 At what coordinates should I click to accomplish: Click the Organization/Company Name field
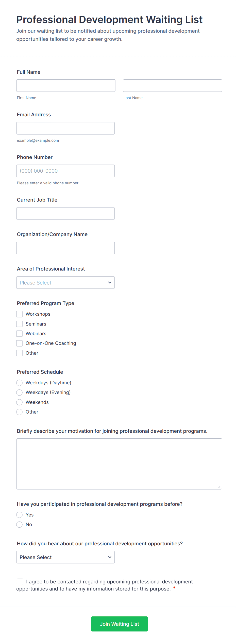click(65, 248)
